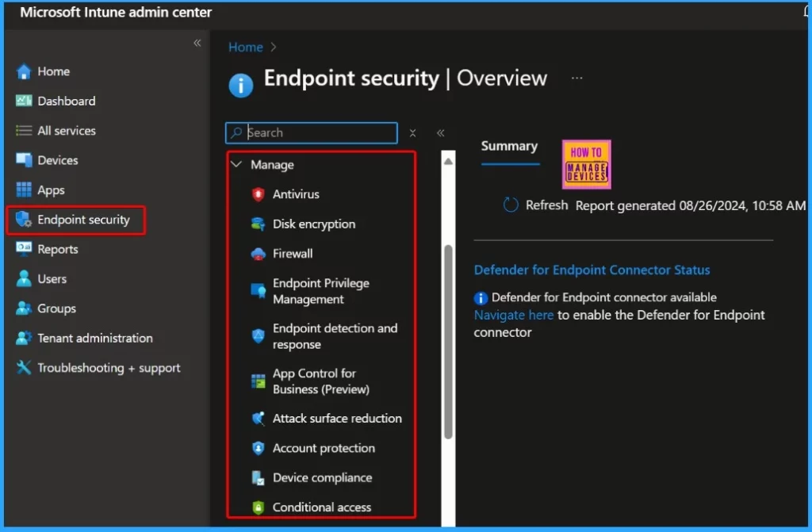Click the Manage section label
The width and height of the screenshot is (812, 532).
273,165
